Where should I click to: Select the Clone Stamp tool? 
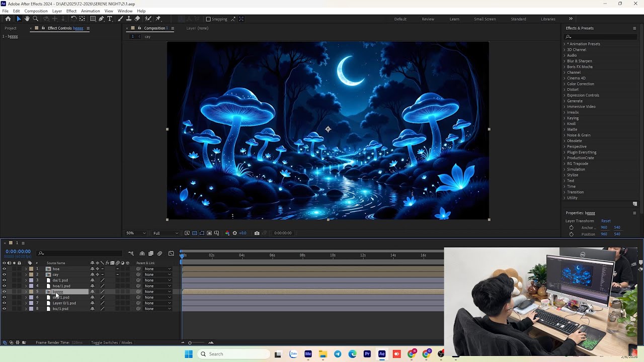(129, 19)
